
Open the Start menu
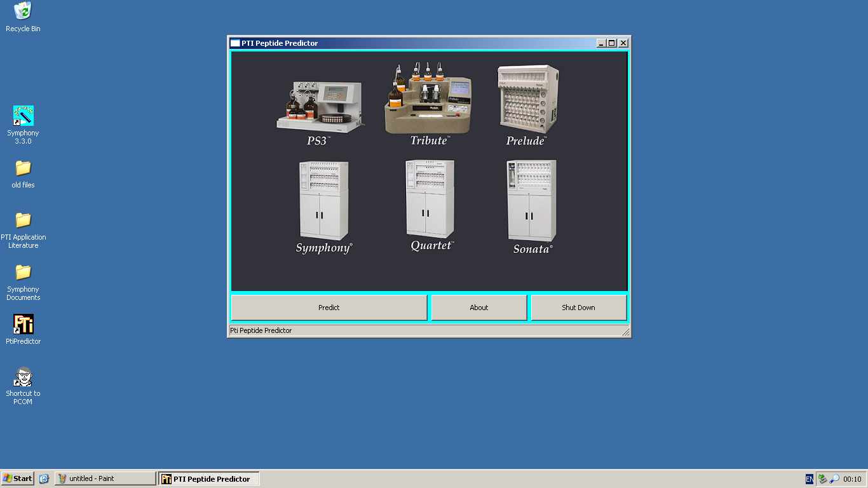[x=17, y=478]
